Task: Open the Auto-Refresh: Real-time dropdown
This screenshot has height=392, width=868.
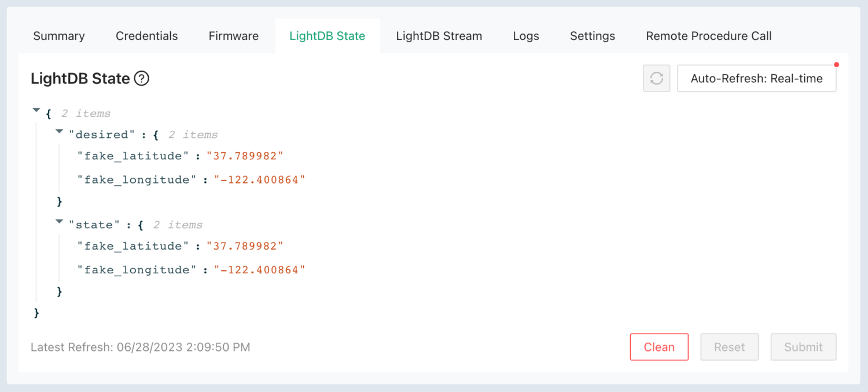Action: point(756,78)
